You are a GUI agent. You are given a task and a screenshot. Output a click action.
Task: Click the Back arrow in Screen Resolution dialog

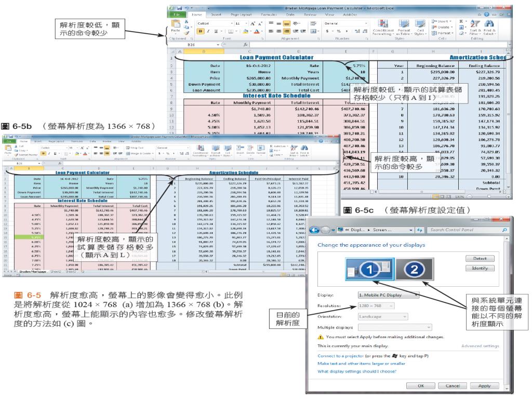point(314,230)
